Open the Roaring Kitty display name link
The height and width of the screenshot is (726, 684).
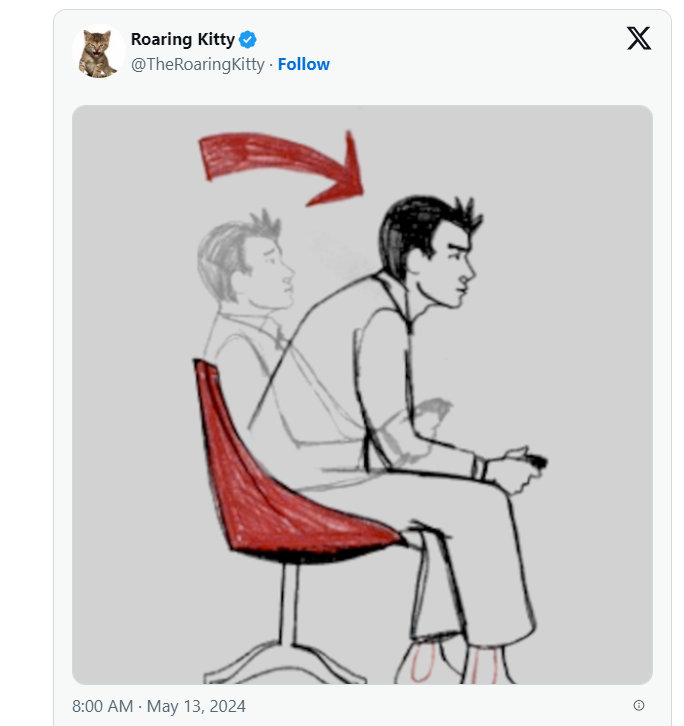pos(182,40)
